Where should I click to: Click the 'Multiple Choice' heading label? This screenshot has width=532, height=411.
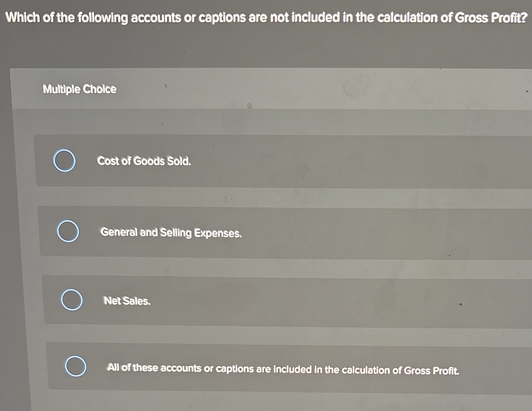point(79,89)
